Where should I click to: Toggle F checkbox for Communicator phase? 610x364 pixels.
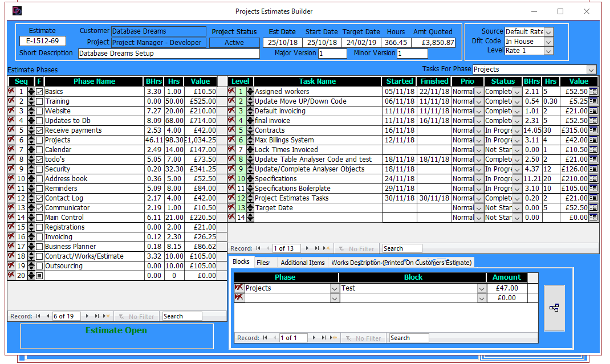click(x=39, y=208)
